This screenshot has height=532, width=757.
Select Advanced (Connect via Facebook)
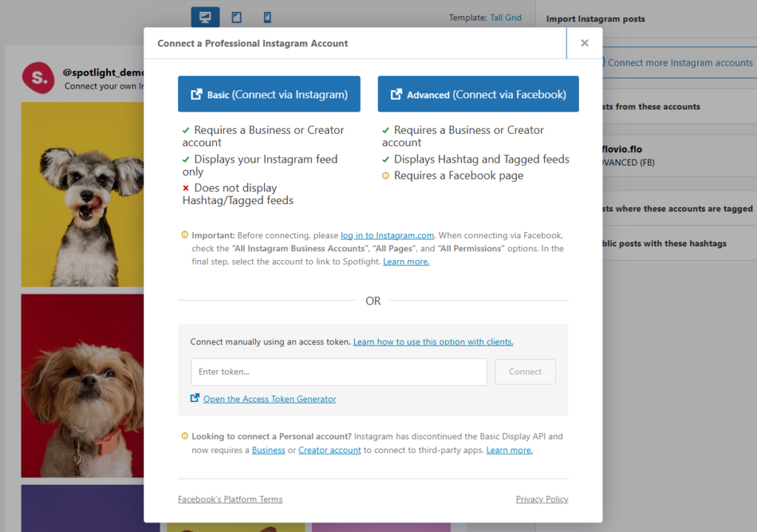478,94
